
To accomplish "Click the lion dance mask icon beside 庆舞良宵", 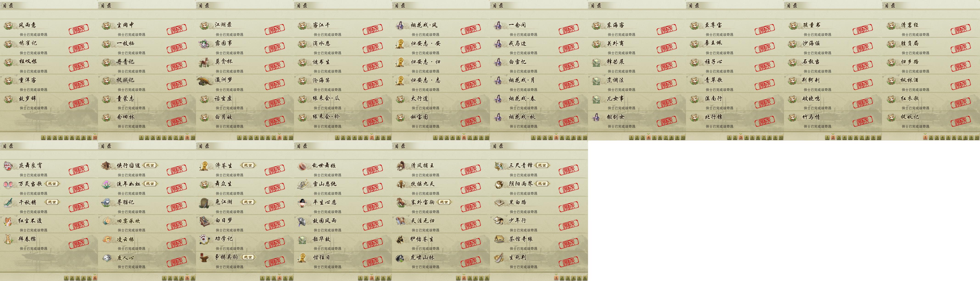I will (x=8, y=166).
